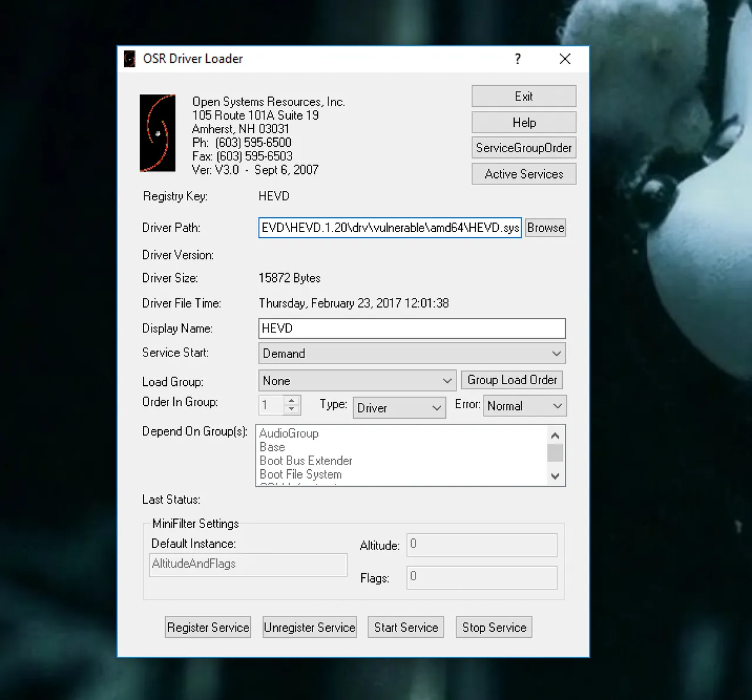Click the OSR spiral logo image
The height and width of the screenshot is (700, 752).
pyautogui.click(x=157, y=133)
